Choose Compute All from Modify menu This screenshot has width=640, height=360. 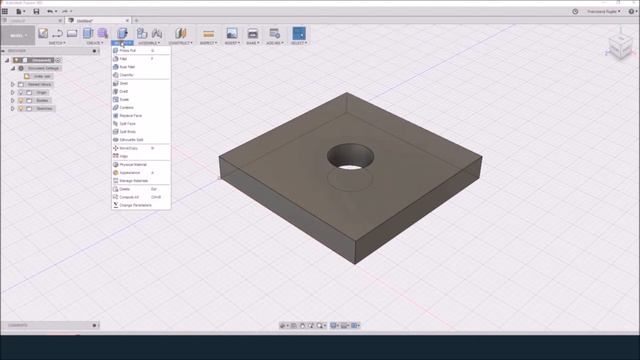point(141,197)
